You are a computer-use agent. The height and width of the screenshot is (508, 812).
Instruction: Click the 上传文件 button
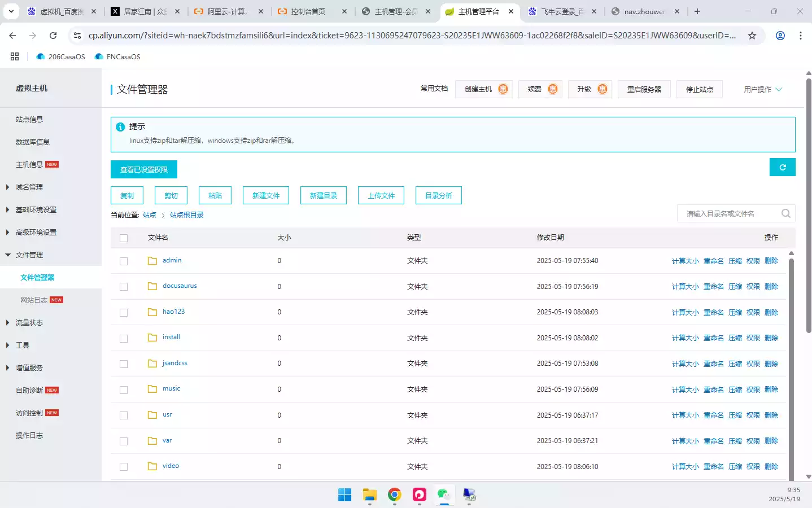click(381, 195)
